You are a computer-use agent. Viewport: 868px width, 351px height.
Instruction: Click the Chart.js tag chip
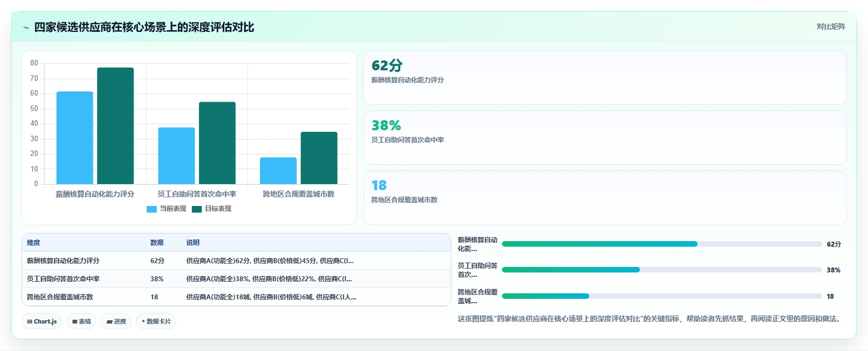[x=42, y=321]
